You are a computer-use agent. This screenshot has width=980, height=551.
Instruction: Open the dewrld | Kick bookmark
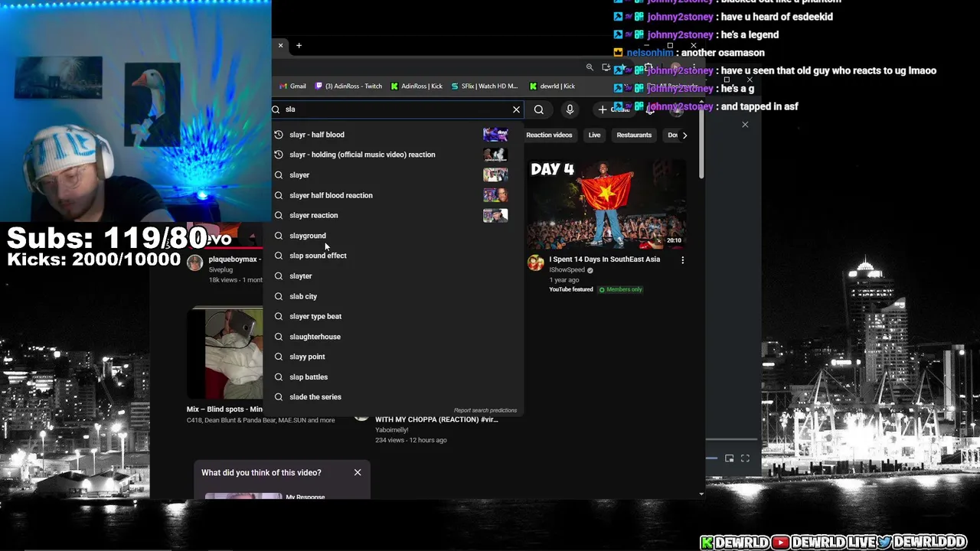tap(552, 86)
